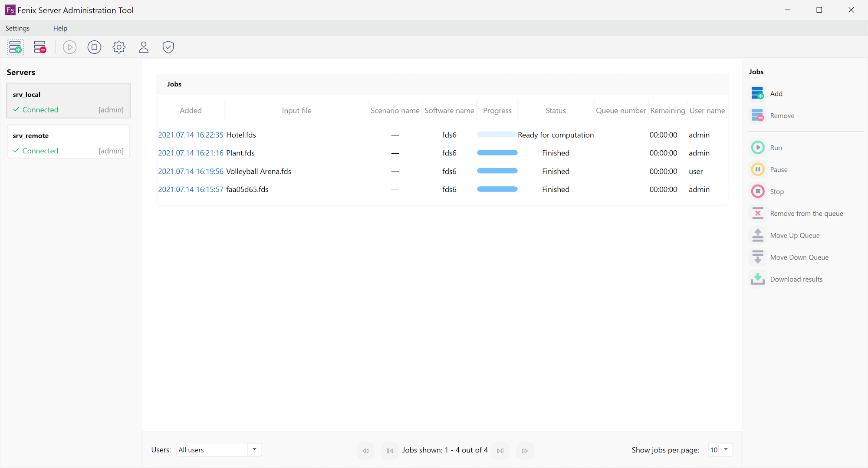
Task: Select the Volleyball Arena.fds file name
Action: coord(259,171)
